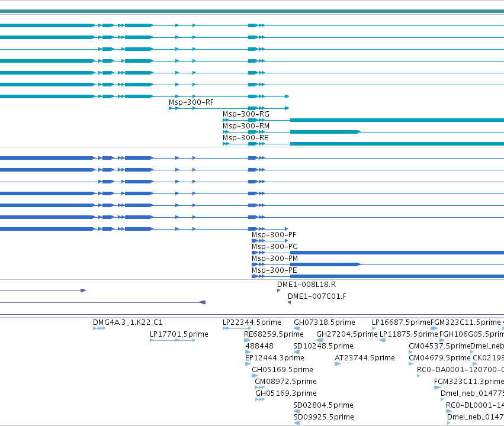This screenshot has width=504, height=426.
Task: Select the RE68259.5prime label
Action: click(274, 334)
